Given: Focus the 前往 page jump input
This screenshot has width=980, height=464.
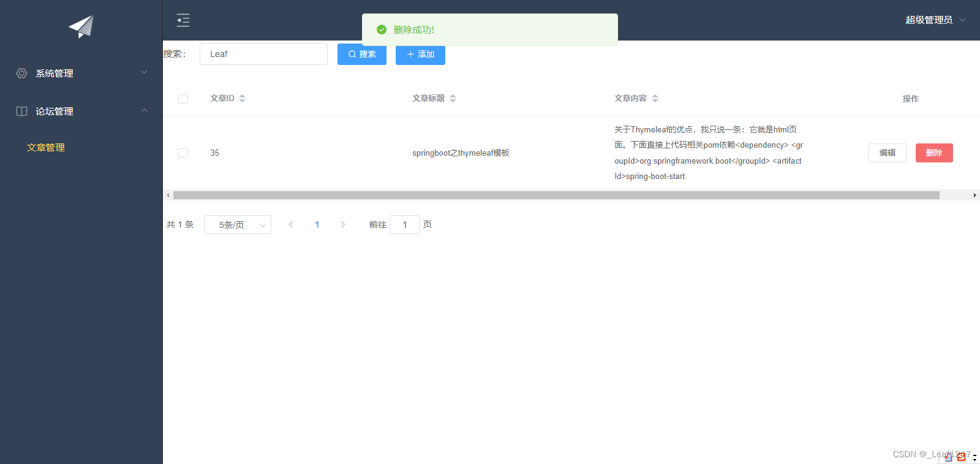Looking at the screenshot, I should pyautogui.click(x=405, y=224).
